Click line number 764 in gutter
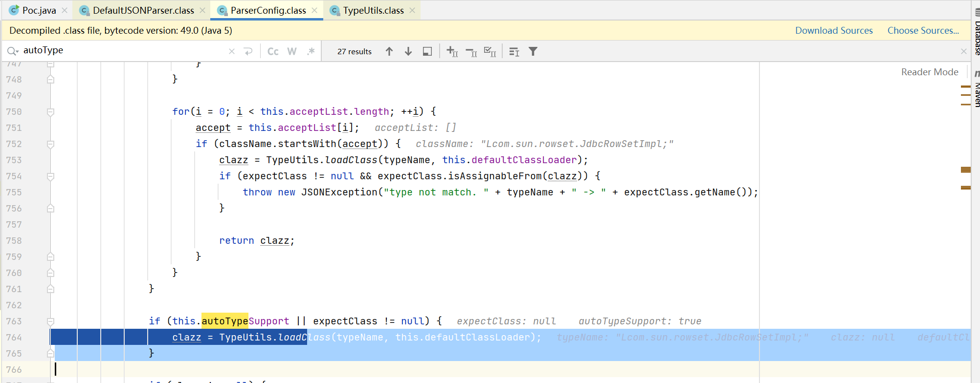Image resolution: width=980 pixels, height=383 pixels. (x=14, y=337)
